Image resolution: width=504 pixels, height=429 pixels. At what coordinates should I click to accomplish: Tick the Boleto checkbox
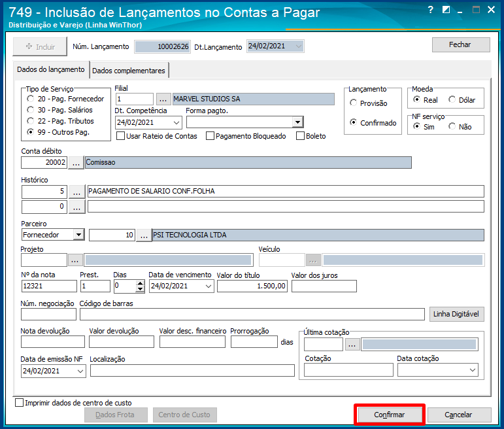(x=301, y=136)
